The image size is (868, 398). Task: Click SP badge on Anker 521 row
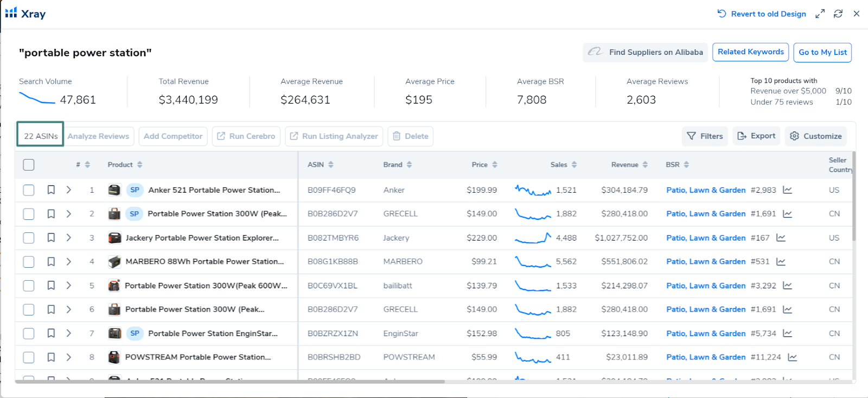point(135,190)
